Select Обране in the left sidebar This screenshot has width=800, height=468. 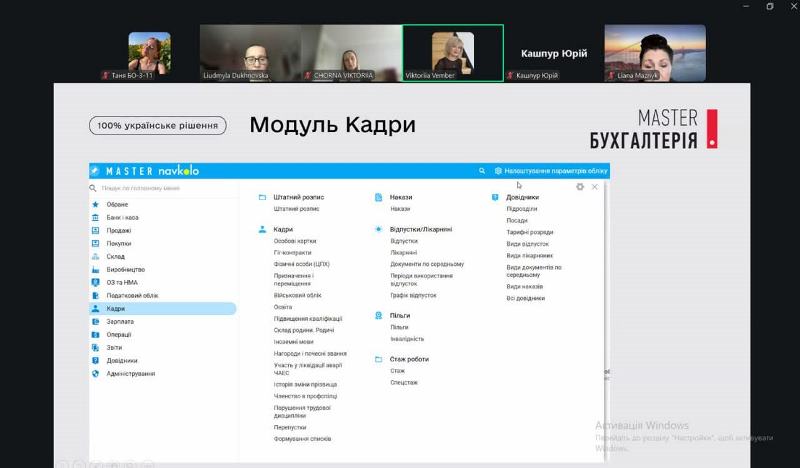(117, 204)
